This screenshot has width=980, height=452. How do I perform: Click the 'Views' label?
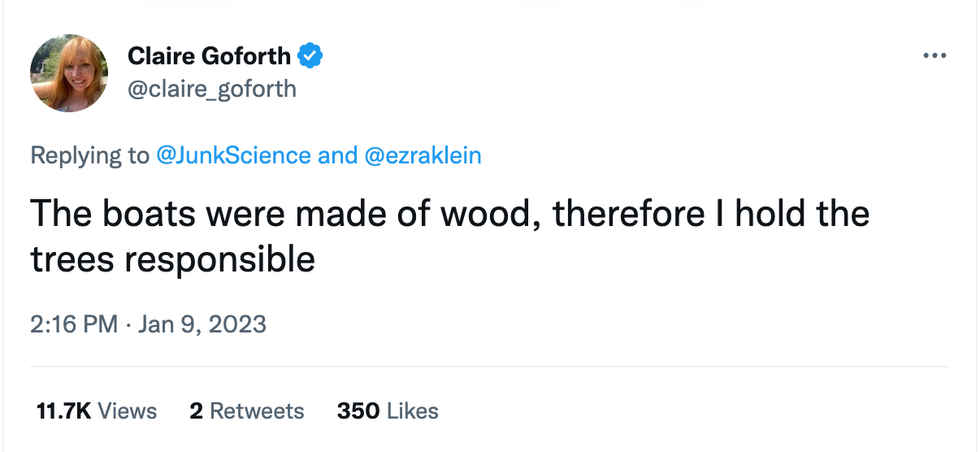[x=128, y=411]
